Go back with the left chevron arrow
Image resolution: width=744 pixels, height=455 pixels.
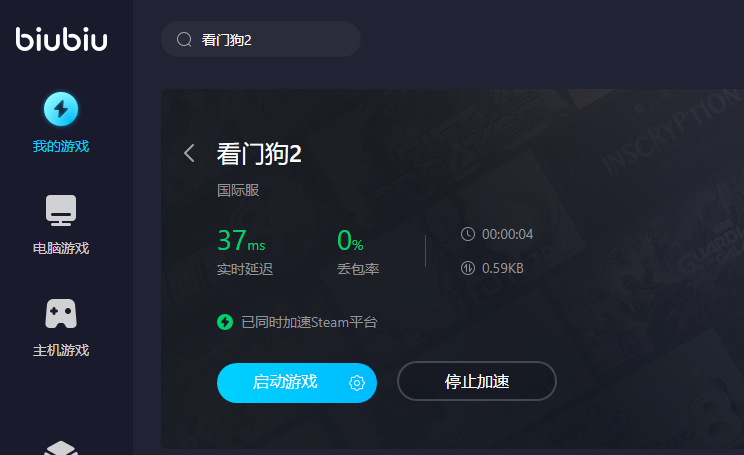(x=189, y=153)
